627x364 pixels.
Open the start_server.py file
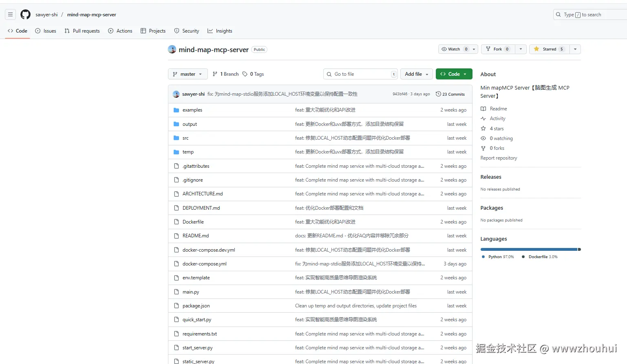(x=197, y=348)
